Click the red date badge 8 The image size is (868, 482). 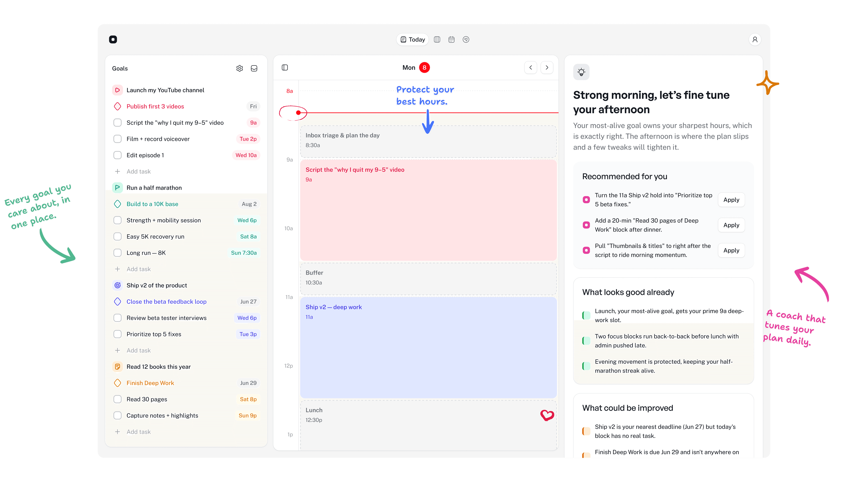pos(424,67)
